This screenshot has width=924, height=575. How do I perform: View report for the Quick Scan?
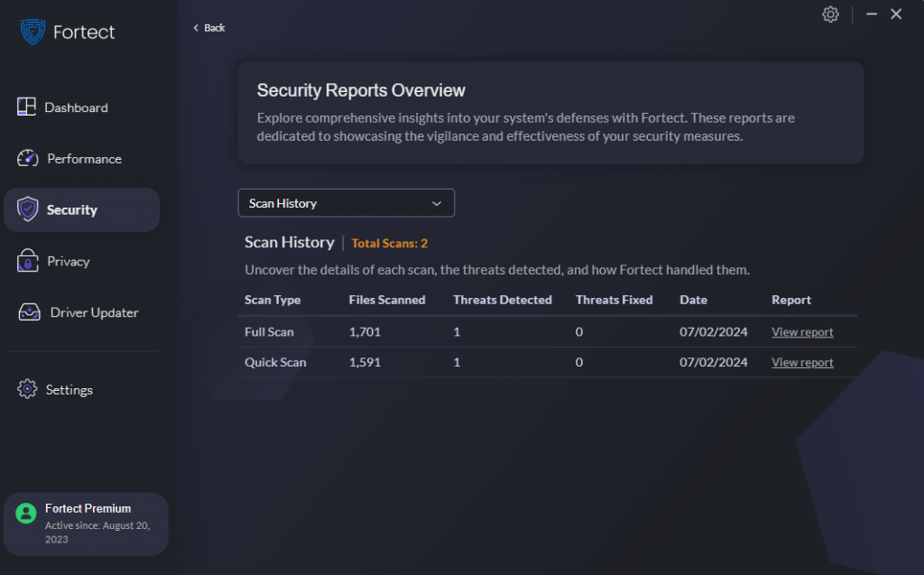click(802, 362)
